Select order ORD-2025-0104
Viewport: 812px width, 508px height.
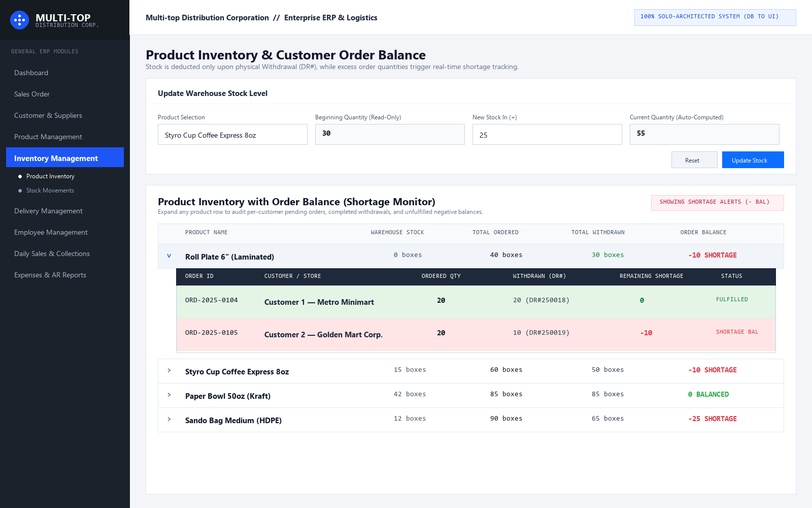click(x=212, y=300)
